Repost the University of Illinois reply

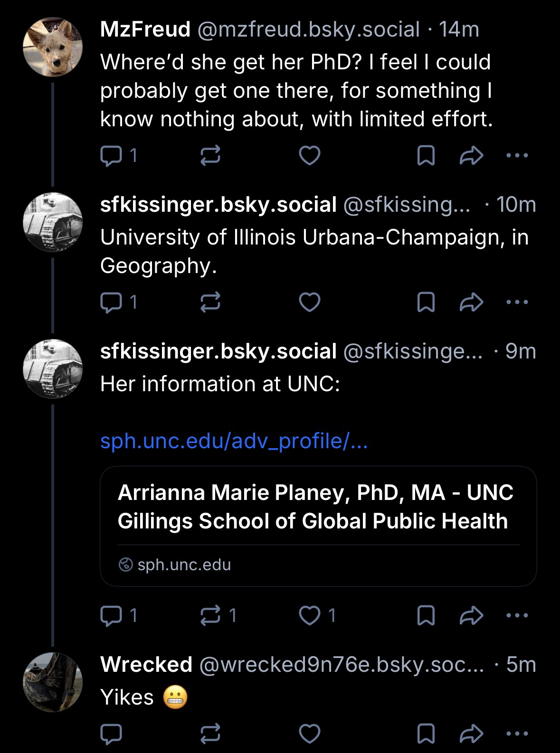210,302
